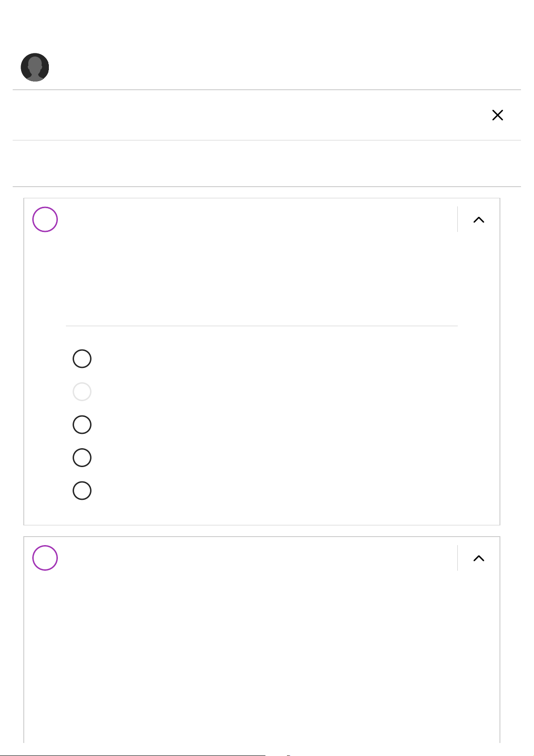Collapse the second question card
The image size is (534, 756).
pos(478,558)
